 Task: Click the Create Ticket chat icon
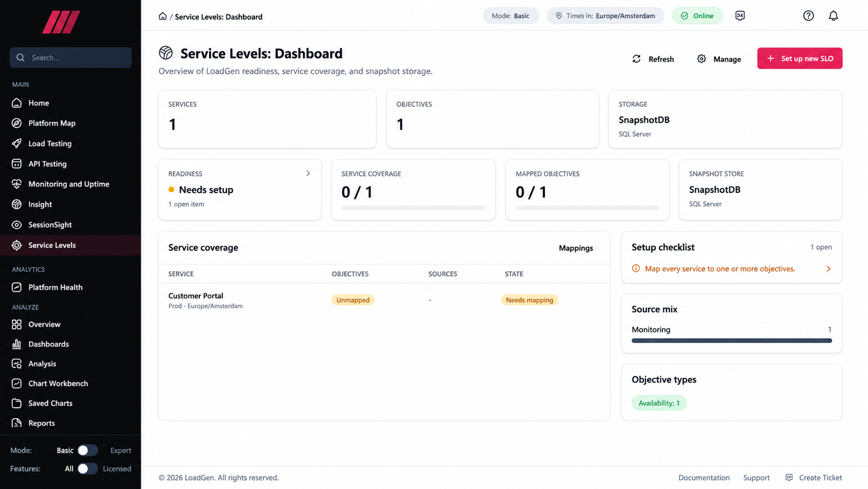(789, 478)
